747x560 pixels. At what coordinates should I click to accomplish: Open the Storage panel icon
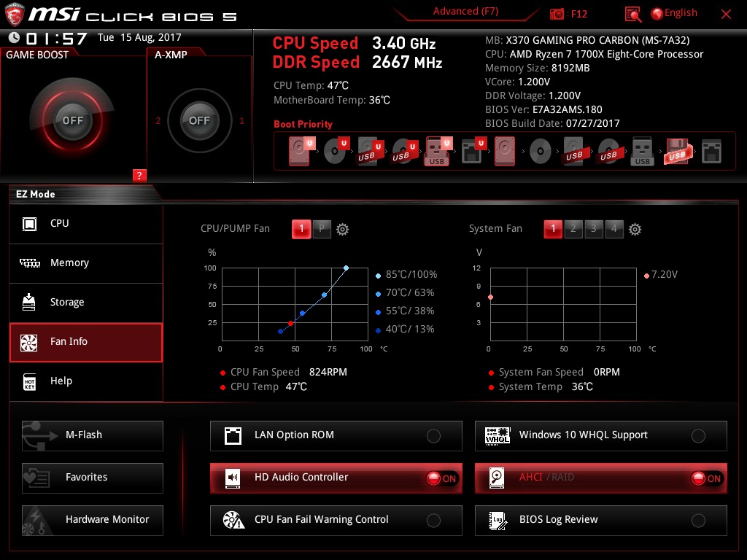pos(29,302)
